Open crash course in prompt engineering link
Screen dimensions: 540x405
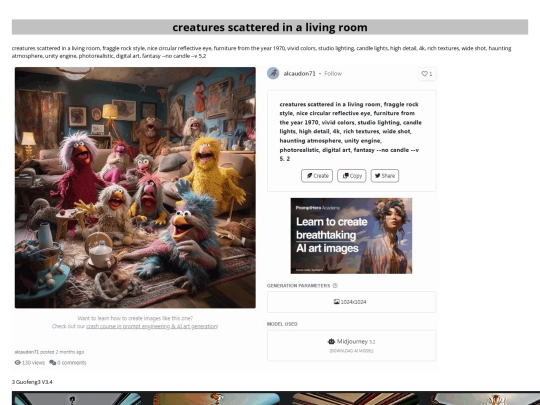click(x=152, y=326)
